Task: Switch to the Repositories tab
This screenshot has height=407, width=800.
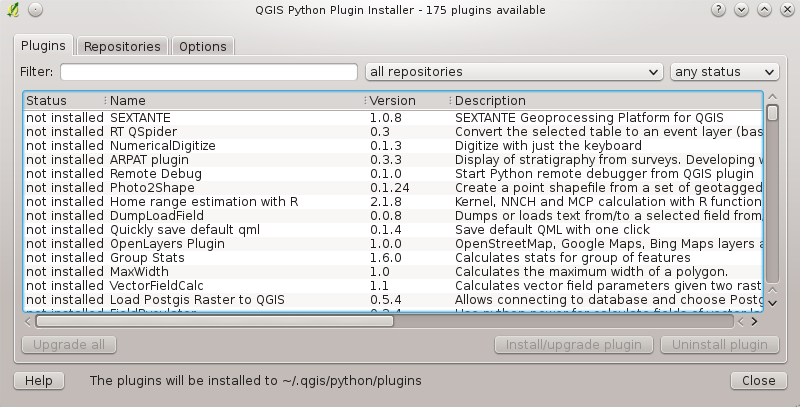Action: [122, 46]
